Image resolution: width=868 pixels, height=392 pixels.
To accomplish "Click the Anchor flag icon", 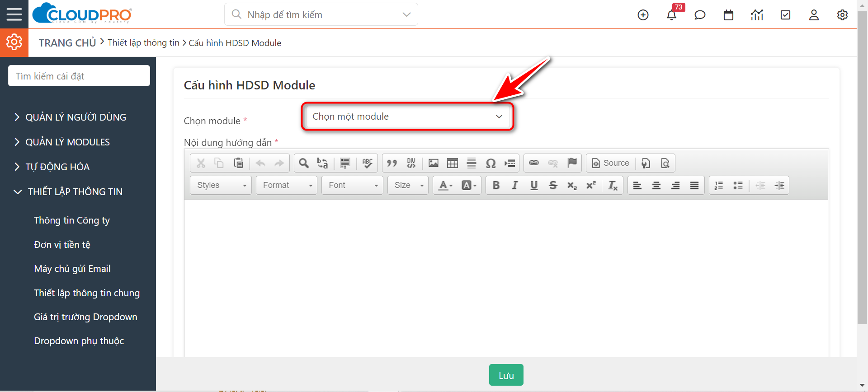I will (572, 163).
